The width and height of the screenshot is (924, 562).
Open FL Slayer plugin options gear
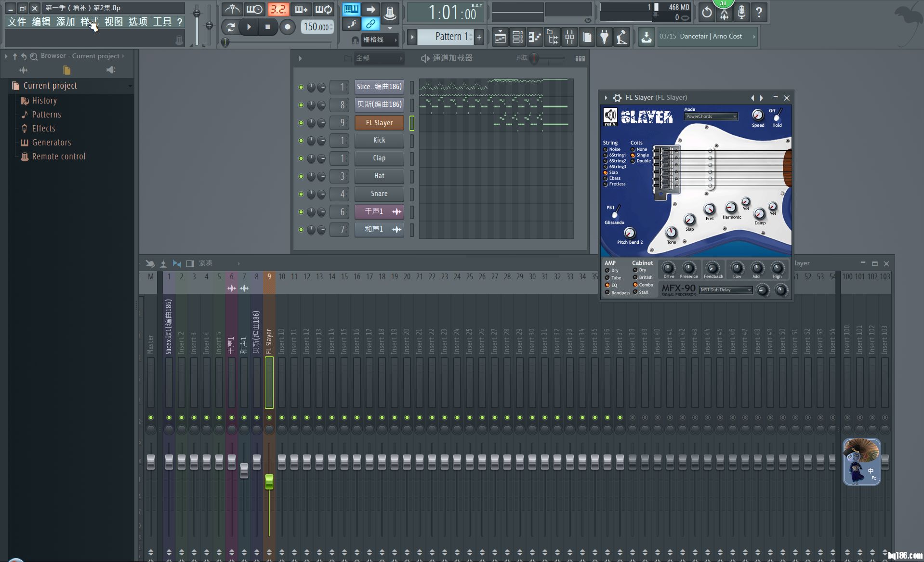(x=617, y=98)
